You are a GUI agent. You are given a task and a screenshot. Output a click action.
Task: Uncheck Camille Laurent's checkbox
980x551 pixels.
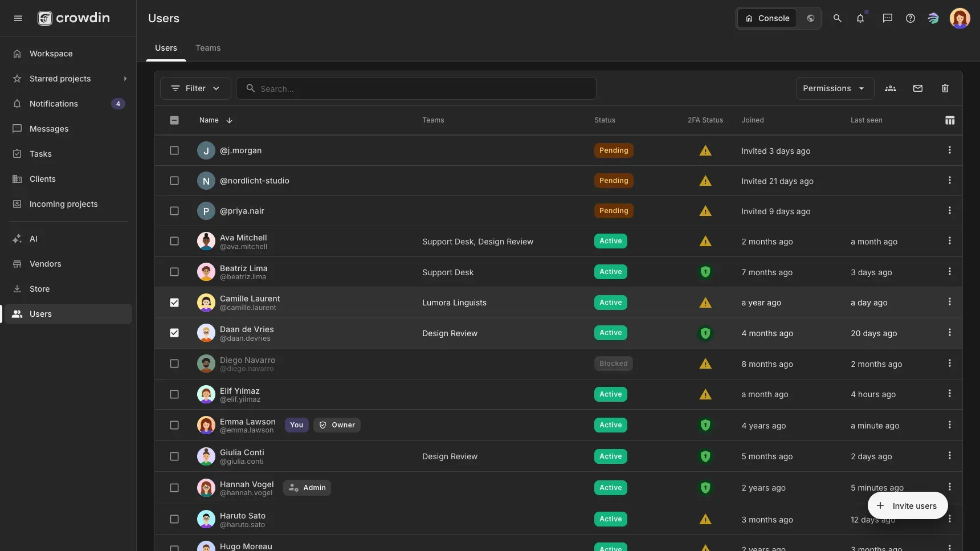[174, 303]
